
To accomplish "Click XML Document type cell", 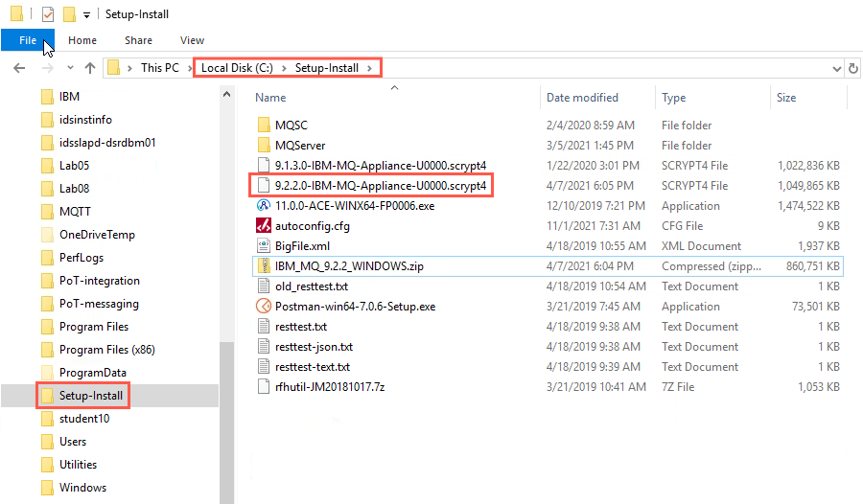I will click(x=701, y=246).
